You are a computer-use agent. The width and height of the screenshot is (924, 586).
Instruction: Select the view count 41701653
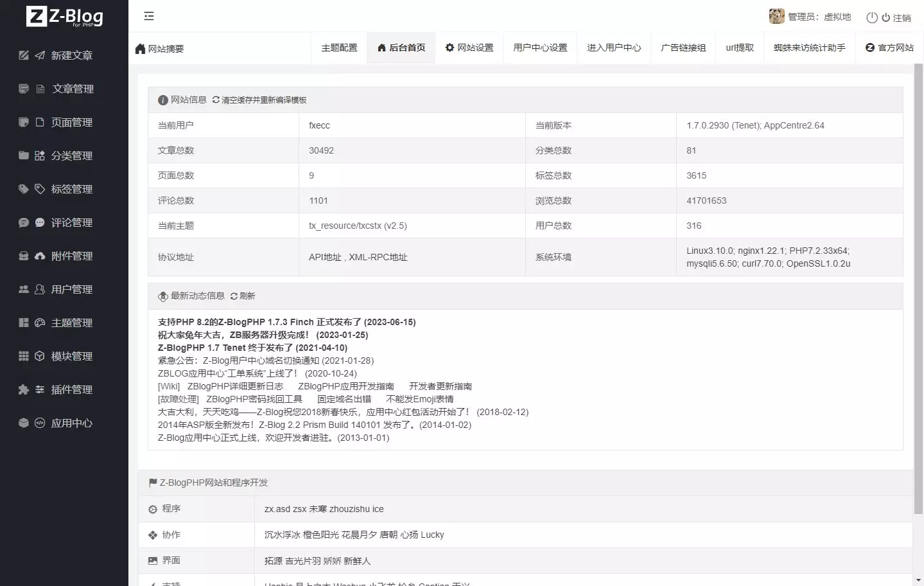(706, 200)
